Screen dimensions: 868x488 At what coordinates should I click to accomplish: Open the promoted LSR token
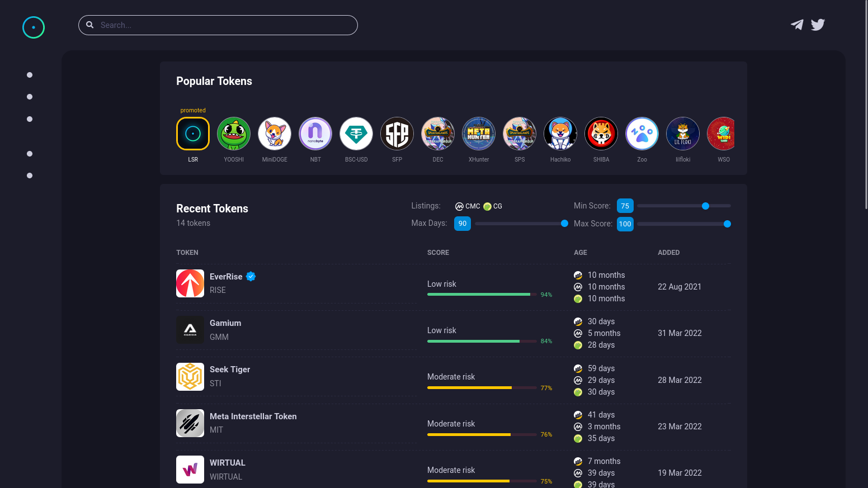pyautogui.click(x=193, y=134)
